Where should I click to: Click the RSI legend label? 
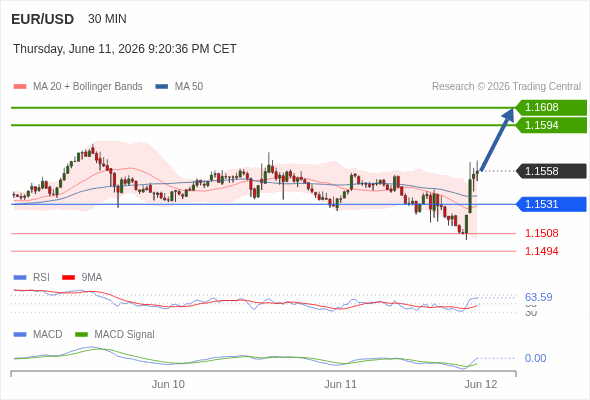click(x=41, y=277)
